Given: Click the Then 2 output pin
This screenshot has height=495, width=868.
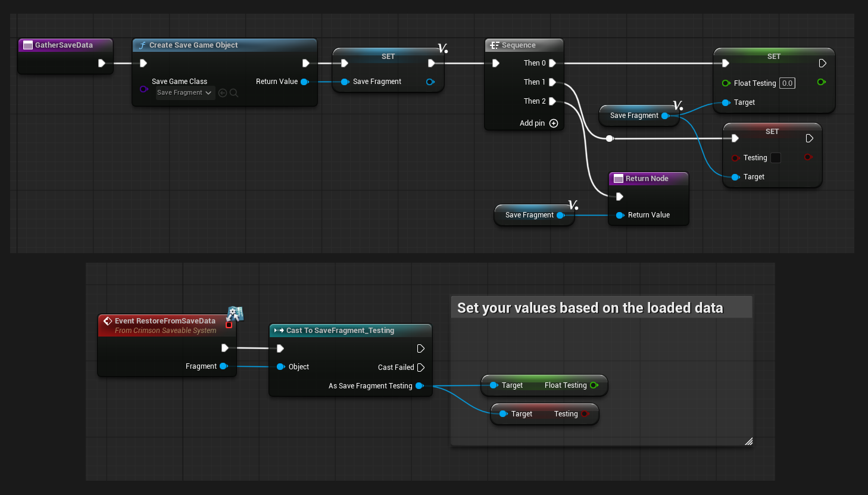Looking at the screenshot, I should (552, 101).
